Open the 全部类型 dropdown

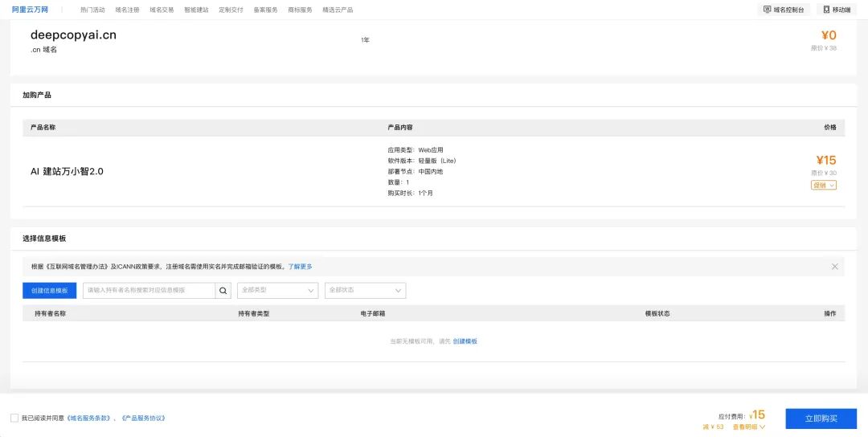coord(278,291)
